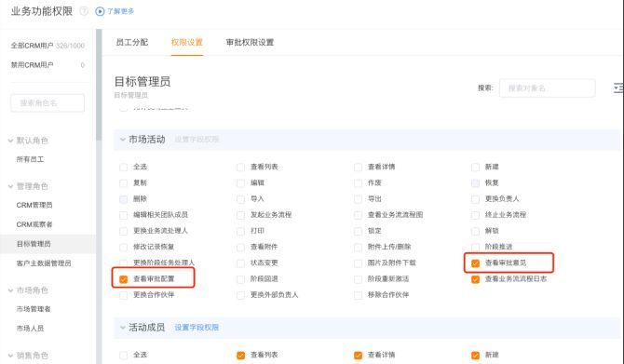The width and height of the screenshot is (624, 364).
Task: Uncheck 查看列表 in 活动成员 section
Action: point(241,356)
